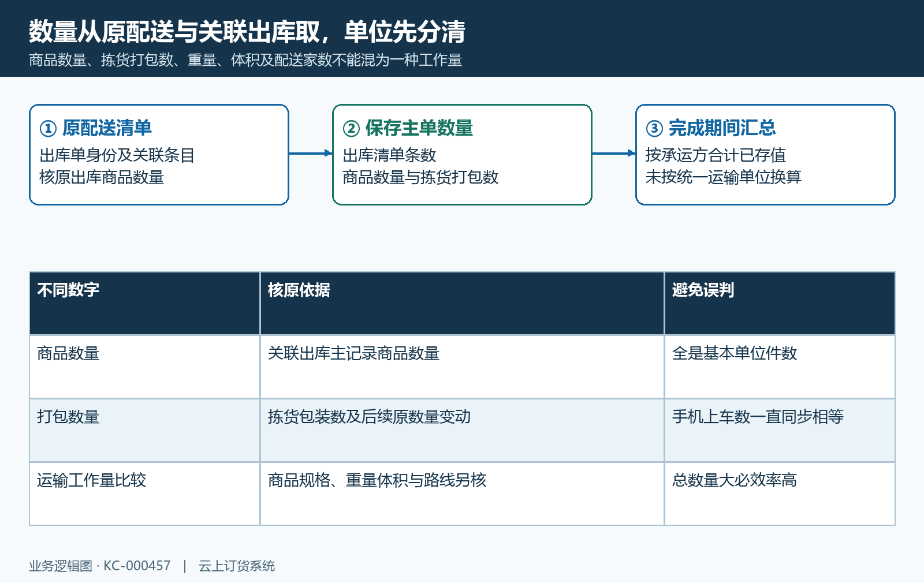Click the line 商品数量与拣货打包数
Image resolution: width=924 pixels, height=583 pixels.
point(420,177)
